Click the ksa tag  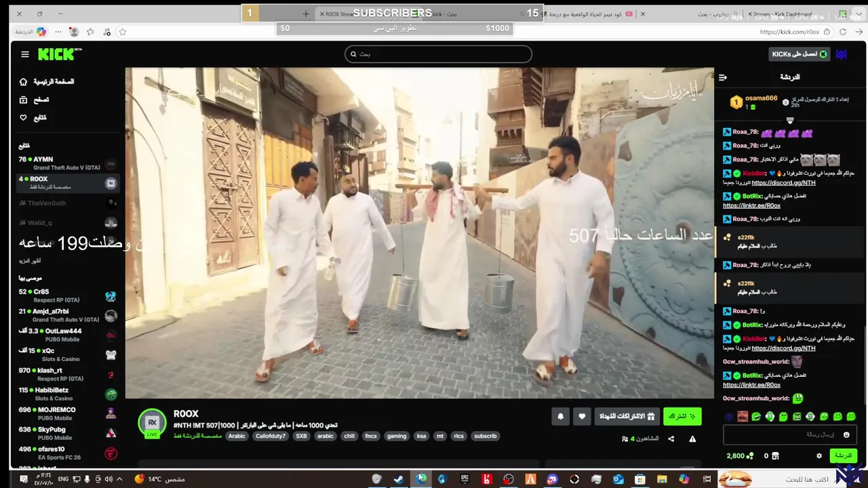[421, 436]
